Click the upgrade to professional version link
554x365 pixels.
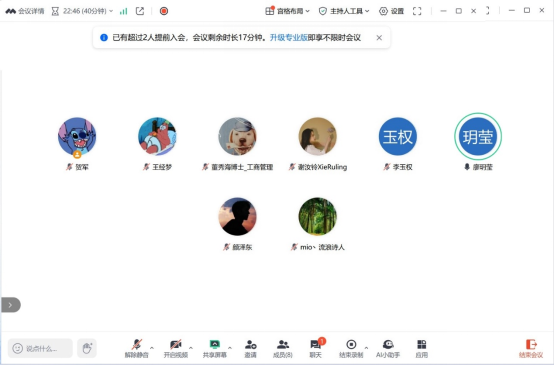289,37
